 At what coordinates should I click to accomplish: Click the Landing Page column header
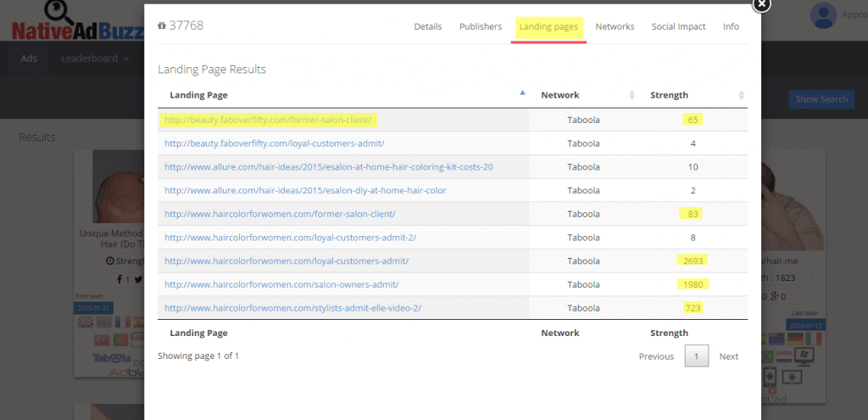click(198, 95)
